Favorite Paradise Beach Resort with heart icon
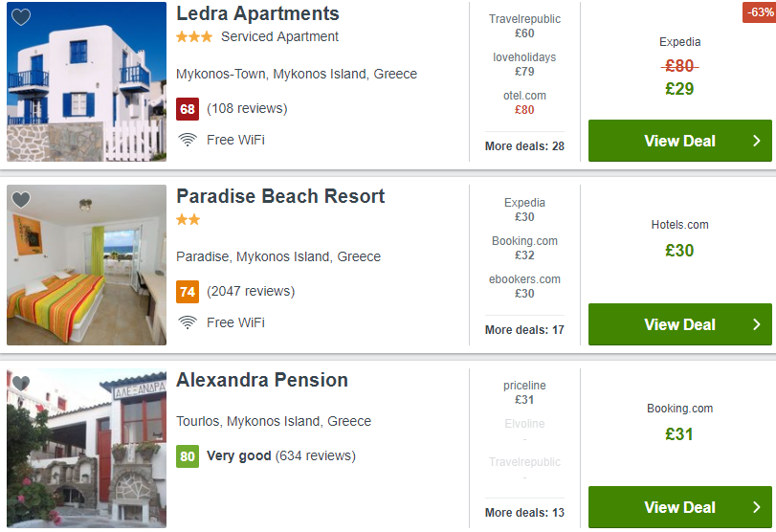Screen dimensions: 776x532 point(21,200)
